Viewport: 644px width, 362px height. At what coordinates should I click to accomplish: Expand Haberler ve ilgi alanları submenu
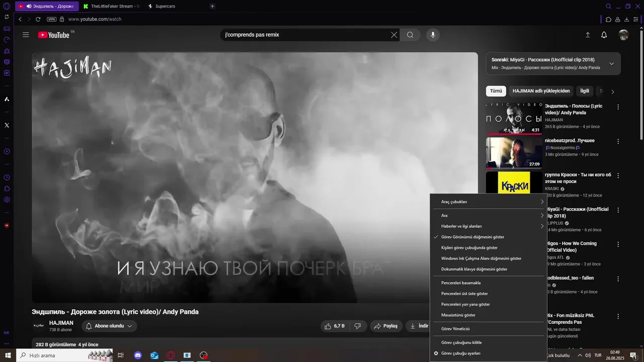(x=488, y=226)
